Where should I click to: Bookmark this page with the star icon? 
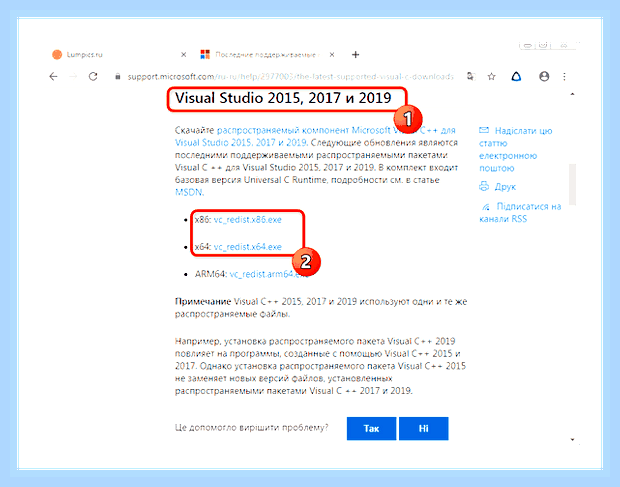click(x=491, y=77)
